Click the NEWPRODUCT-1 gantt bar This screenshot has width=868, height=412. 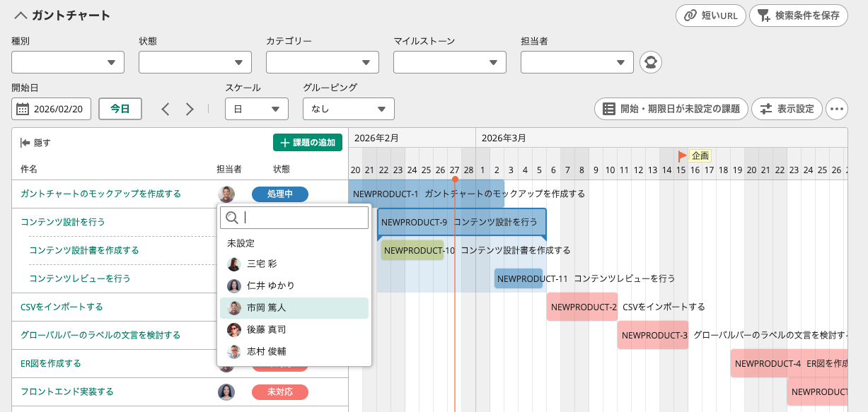[427, 194]
